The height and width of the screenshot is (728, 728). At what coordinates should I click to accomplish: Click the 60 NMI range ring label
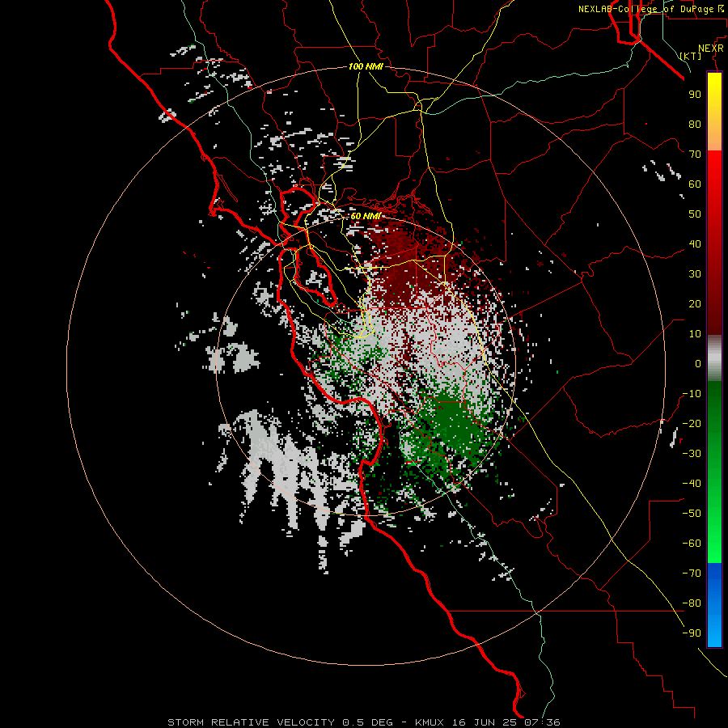click(366, 216)
